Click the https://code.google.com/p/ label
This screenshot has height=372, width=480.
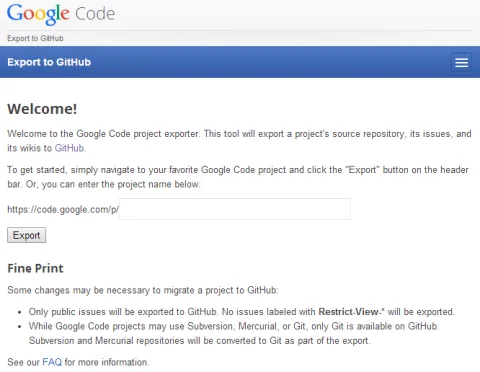63,210
